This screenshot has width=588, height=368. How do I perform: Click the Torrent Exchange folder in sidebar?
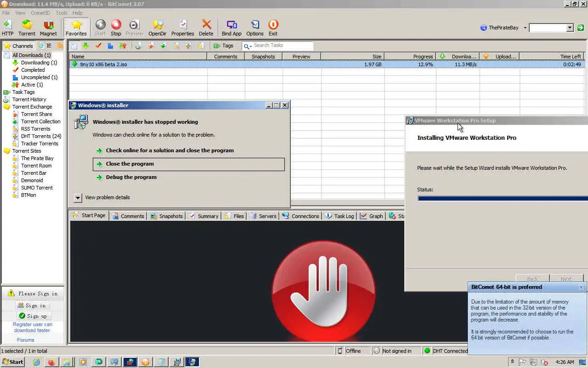pyautogui.click(x=32, y=107)
